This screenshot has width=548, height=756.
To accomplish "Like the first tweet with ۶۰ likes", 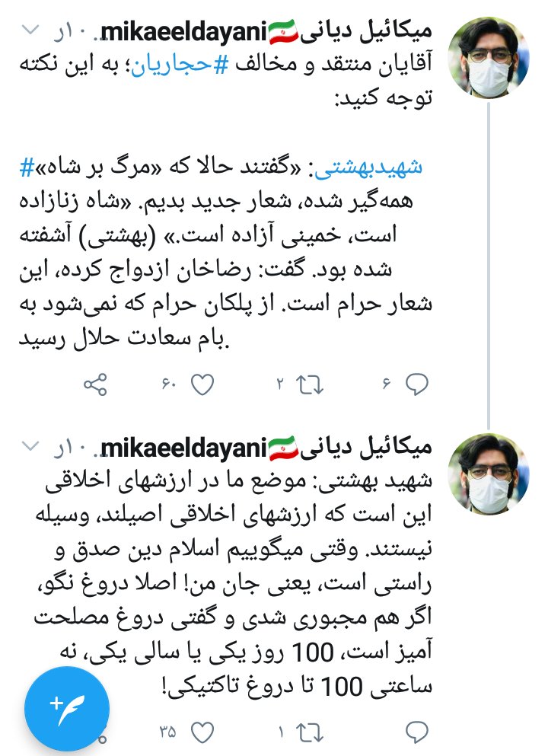I will point(202,384).
